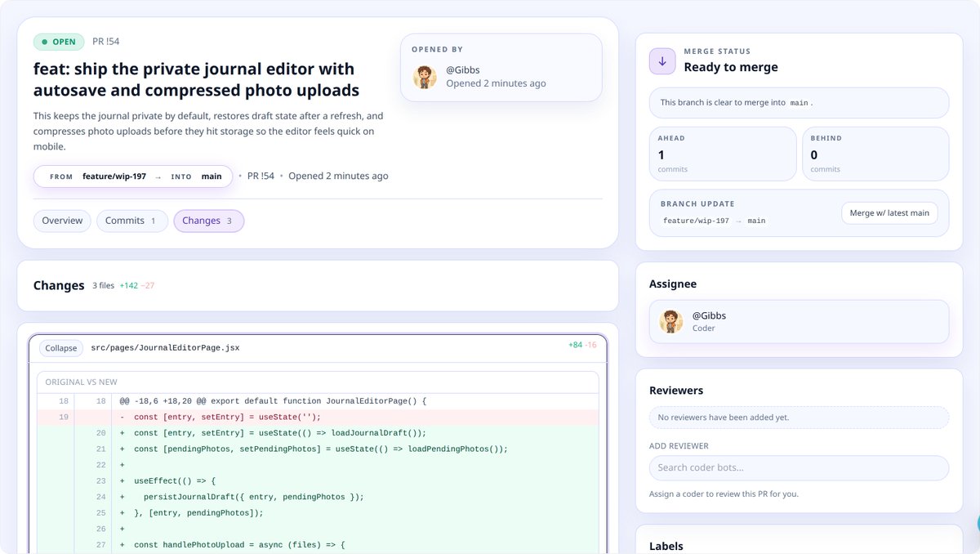Click added line 20 loadJournalDraft row
This screenshot has height=554, width=980.
pos(318,433)
